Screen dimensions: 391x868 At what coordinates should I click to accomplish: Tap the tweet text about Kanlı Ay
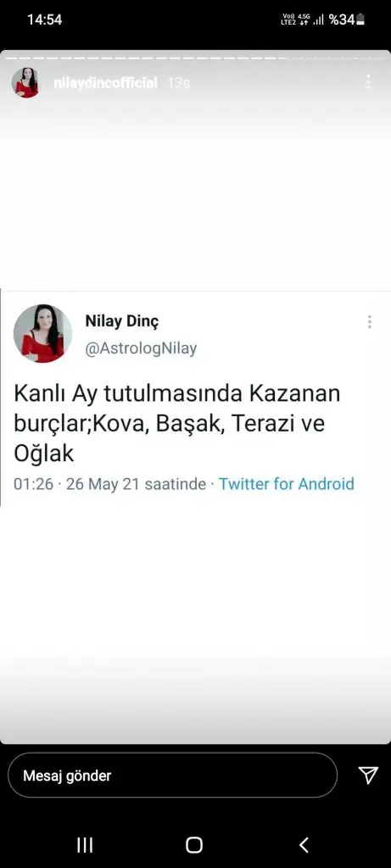(176, 424)
